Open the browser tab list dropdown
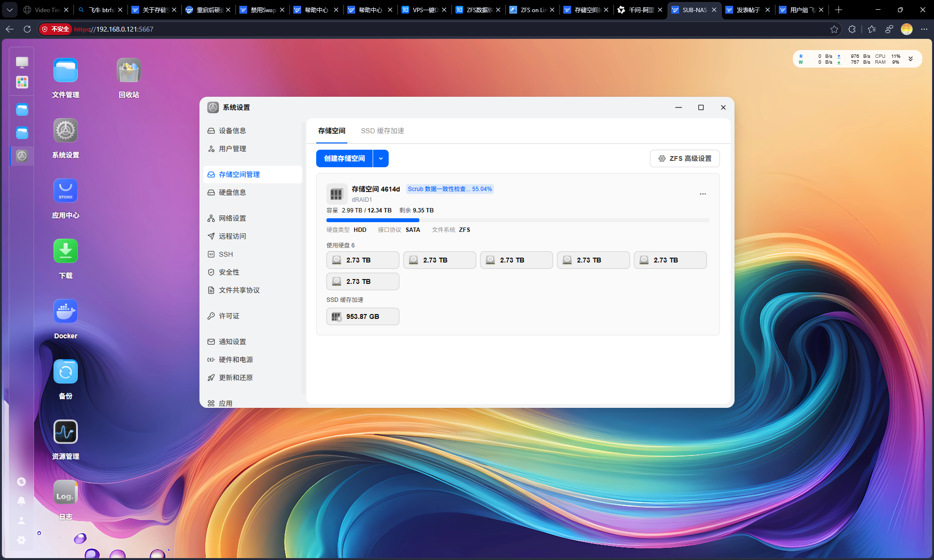The height and width of the screenshot is (560, 934). tap(10, 10)
